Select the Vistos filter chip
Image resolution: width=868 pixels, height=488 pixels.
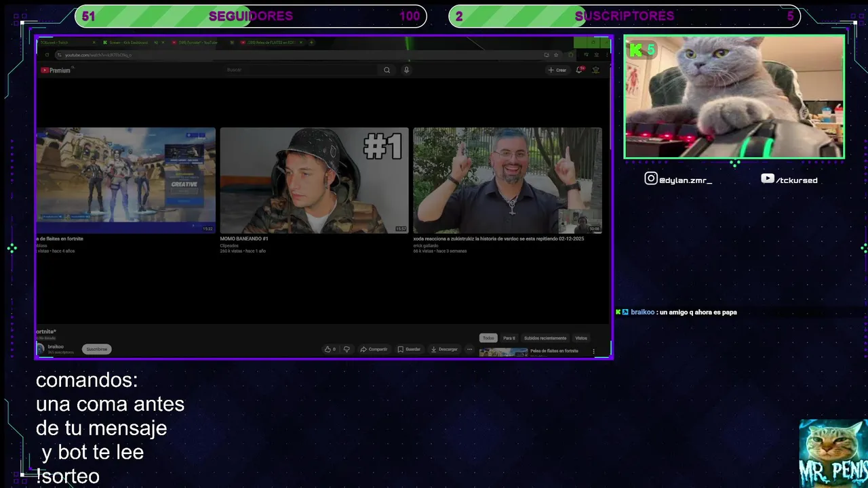[x=581, y=338]
